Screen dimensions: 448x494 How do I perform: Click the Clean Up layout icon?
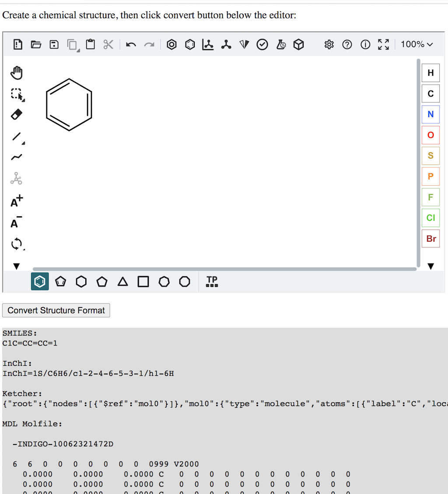226,44
